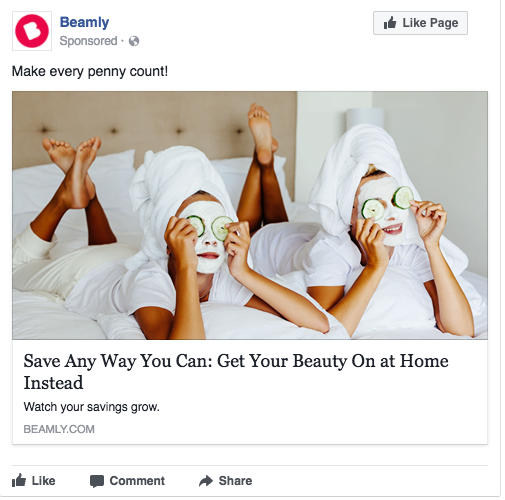Open the BEAMLY.COM domain link
The width and height of the screenshot is (505, 500).
pos(59,429)
